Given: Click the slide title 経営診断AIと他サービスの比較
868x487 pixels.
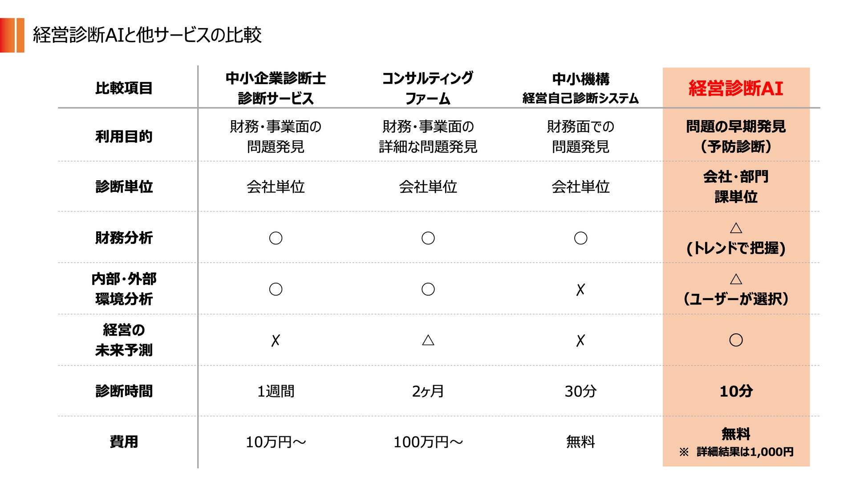Looking at the screenshot, I should (x=147, y=35).
